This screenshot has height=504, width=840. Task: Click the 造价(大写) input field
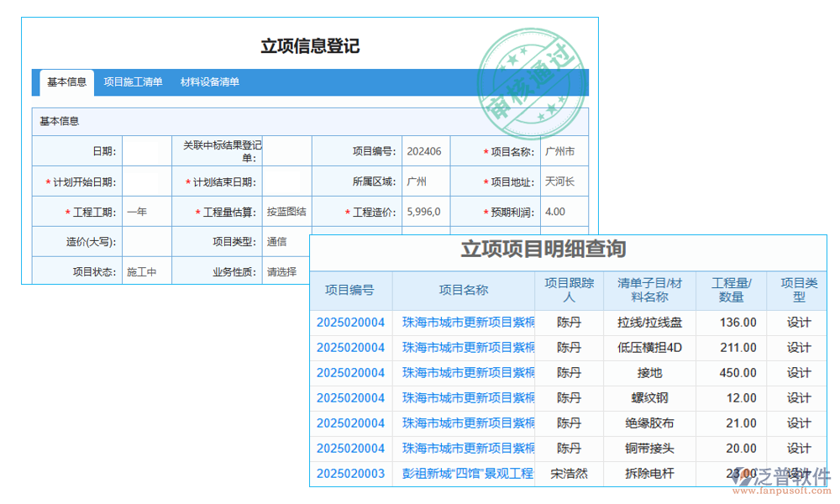(146, 241)
